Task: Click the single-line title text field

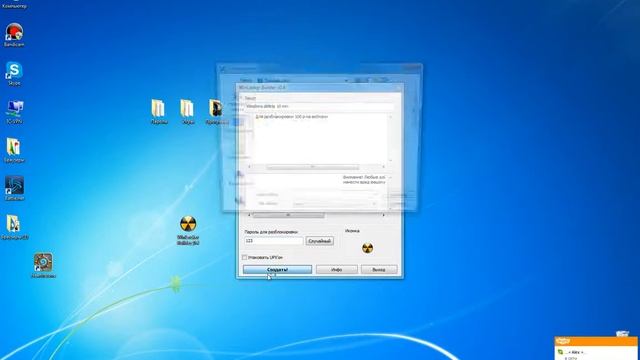Action: click(x=319, y=107)
